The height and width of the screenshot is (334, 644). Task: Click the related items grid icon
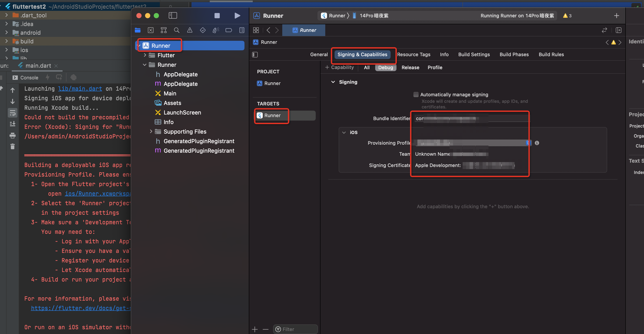click(x=256, y=30)
